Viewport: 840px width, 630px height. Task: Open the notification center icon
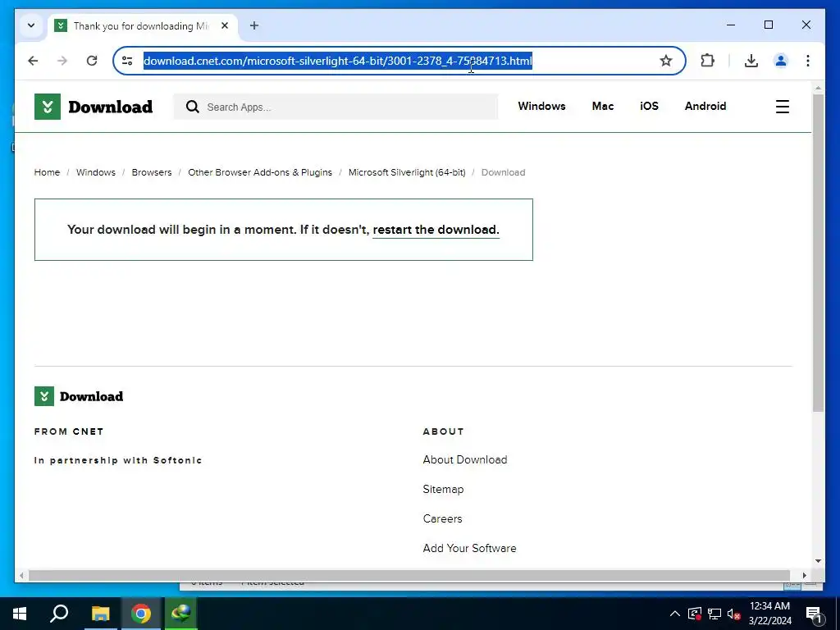(x=814, y=614)
